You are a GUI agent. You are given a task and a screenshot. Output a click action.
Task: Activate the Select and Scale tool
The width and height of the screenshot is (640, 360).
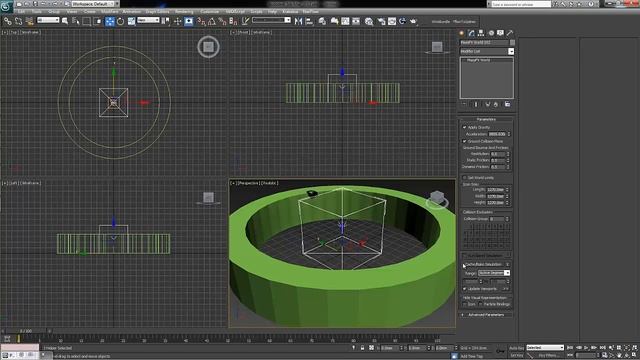(x=131, y=21)
